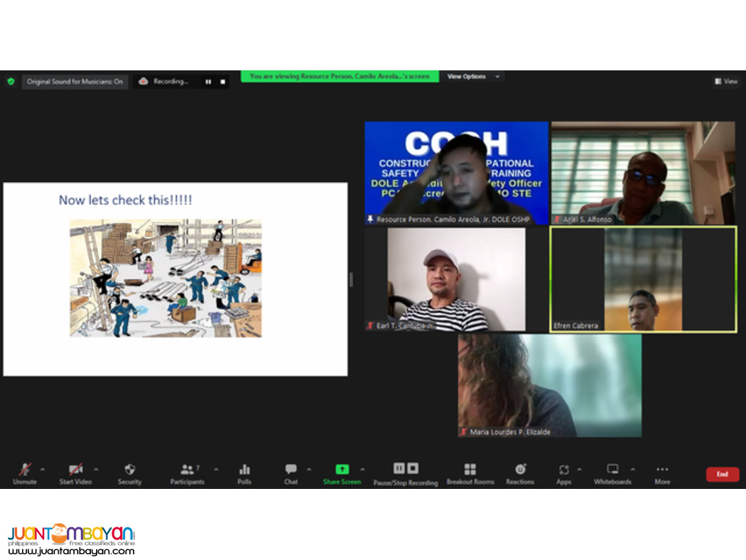The width and height of the screenshot is (746, 560).
Task: Open Breakout Rooms
Action: (470, 470)
